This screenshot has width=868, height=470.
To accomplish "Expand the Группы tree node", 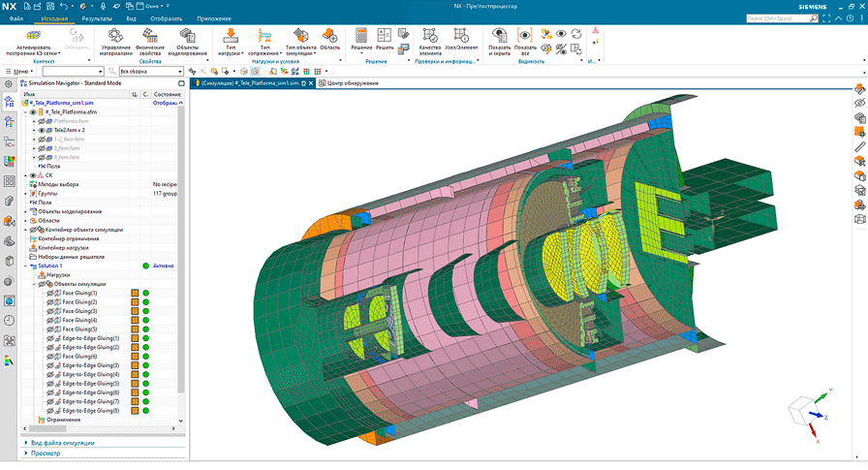I will pyautogui.click(x=25, y=194).
